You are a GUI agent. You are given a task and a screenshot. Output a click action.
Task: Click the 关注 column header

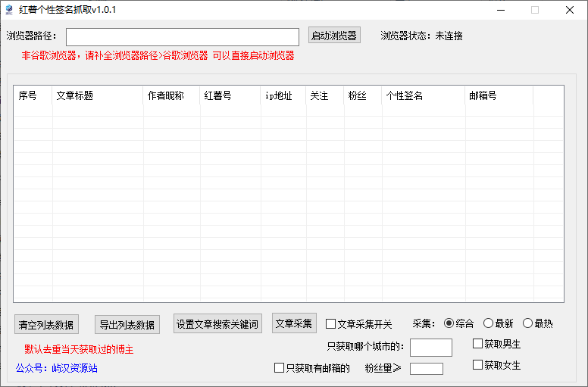coord(325,95)
